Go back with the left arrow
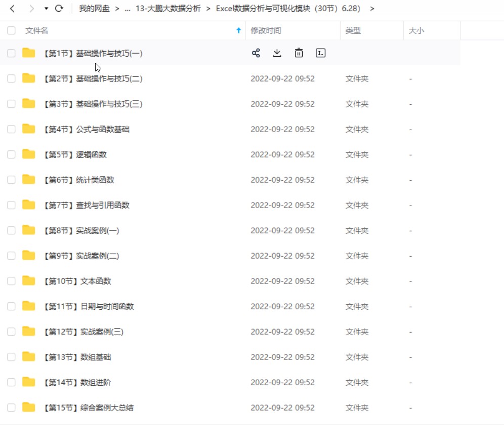The image size is (504, 445). [x=12, y=9]
